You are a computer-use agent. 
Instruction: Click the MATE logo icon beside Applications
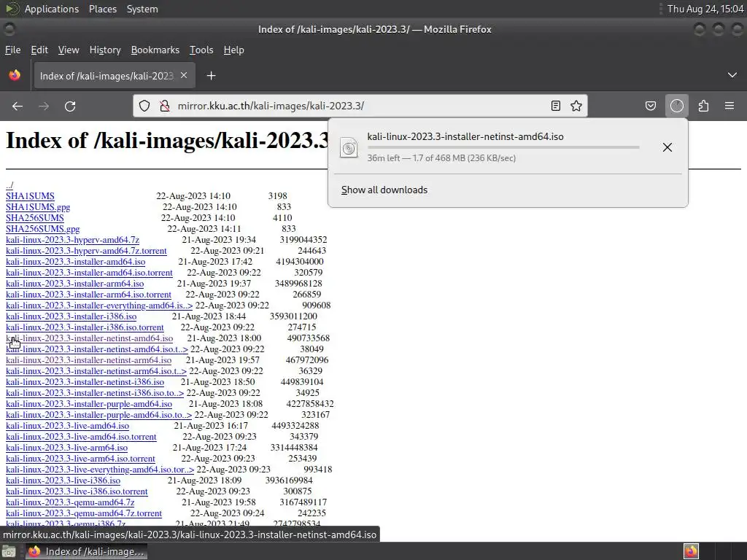click(12, 9)
